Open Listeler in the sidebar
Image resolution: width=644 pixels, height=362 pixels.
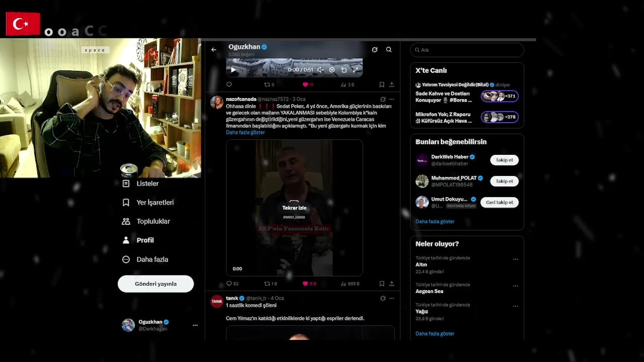point(141,184)
